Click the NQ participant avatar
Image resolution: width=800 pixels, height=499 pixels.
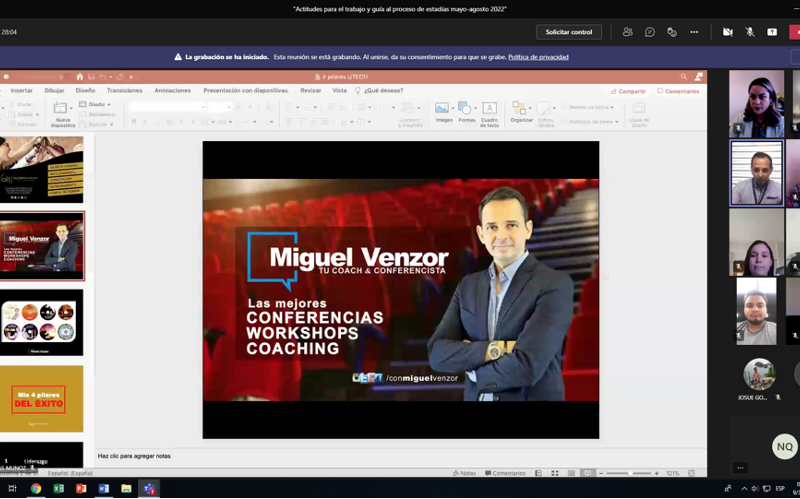point(785,446)
